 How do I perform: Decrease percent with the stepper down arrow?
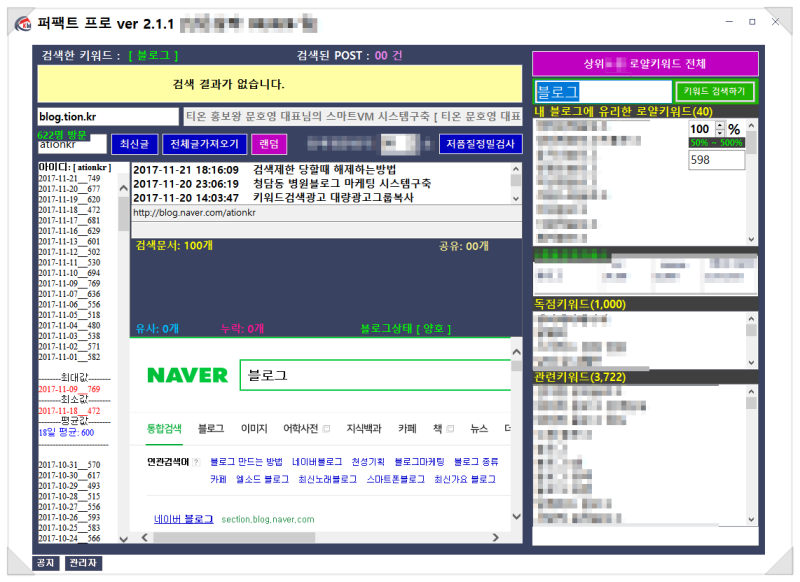point(720,133)
